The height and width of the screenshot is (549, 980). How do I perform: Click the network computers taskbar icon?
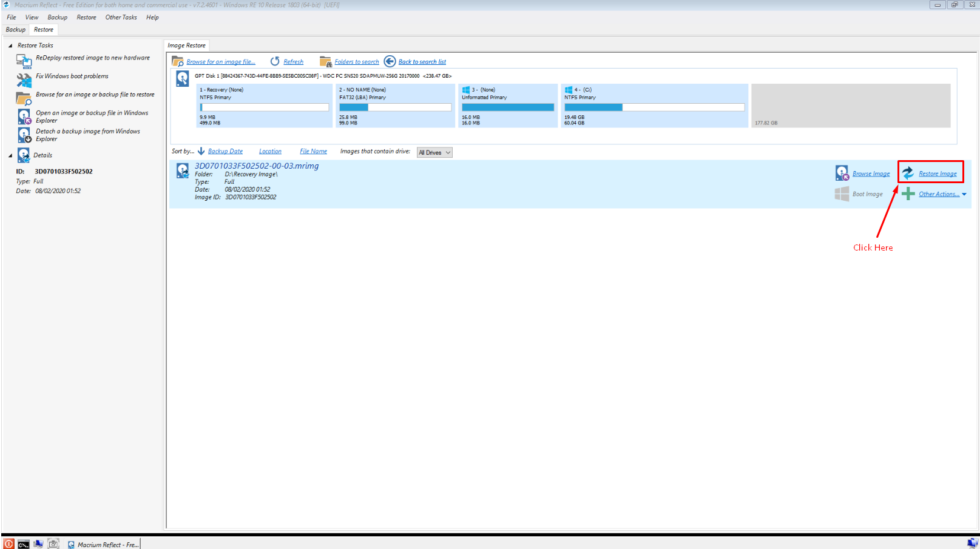pos(38,544)
